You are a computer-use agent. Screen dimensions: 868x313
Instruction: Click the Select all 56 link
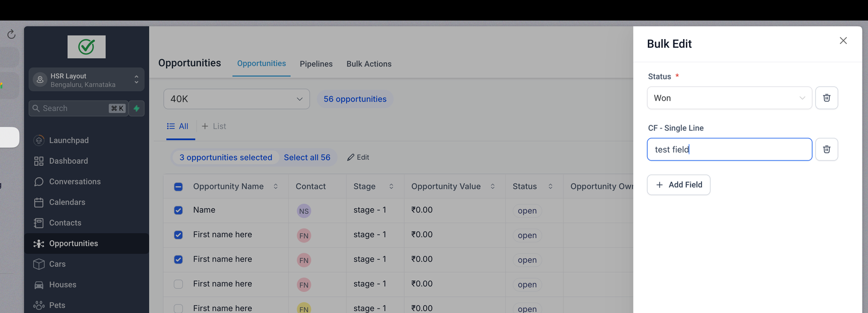point(307,158)
